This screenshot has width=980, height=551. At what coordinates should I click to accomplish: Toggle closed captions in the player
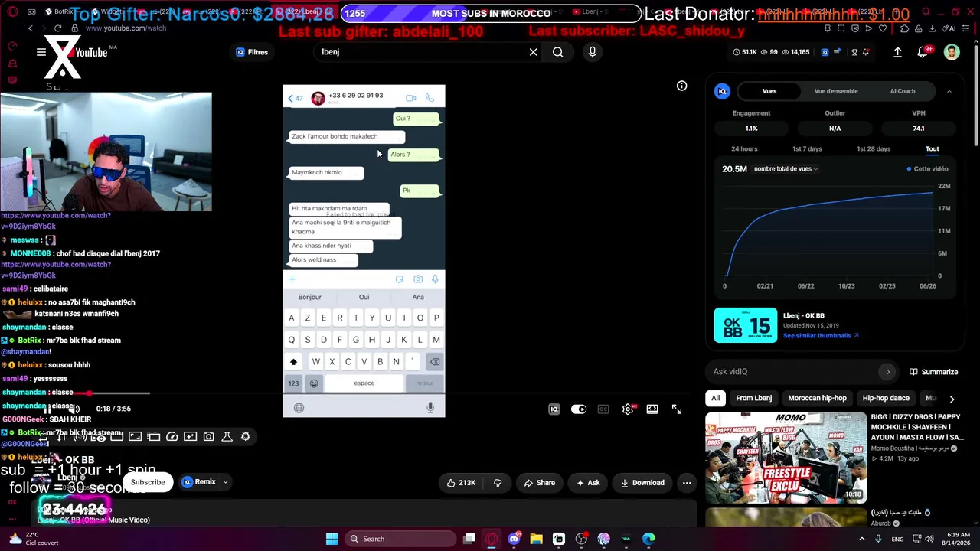click(x=603, y=409)
